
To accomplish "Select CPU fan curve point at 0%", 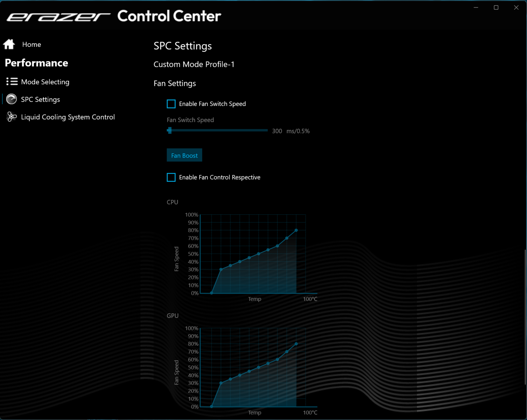I will (x=212, y=293).
